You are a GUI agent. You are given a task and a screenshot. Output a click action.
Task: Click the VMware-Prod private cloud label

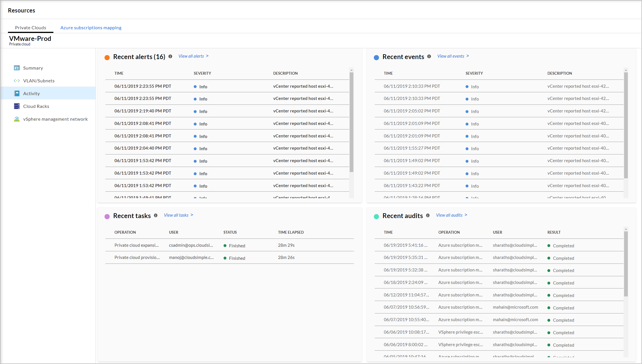(x=30, y=38)
